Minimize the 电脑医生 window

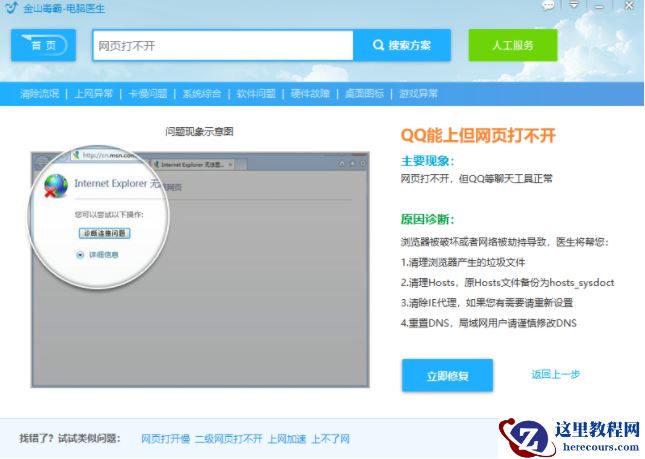click(x=599, y=6)
